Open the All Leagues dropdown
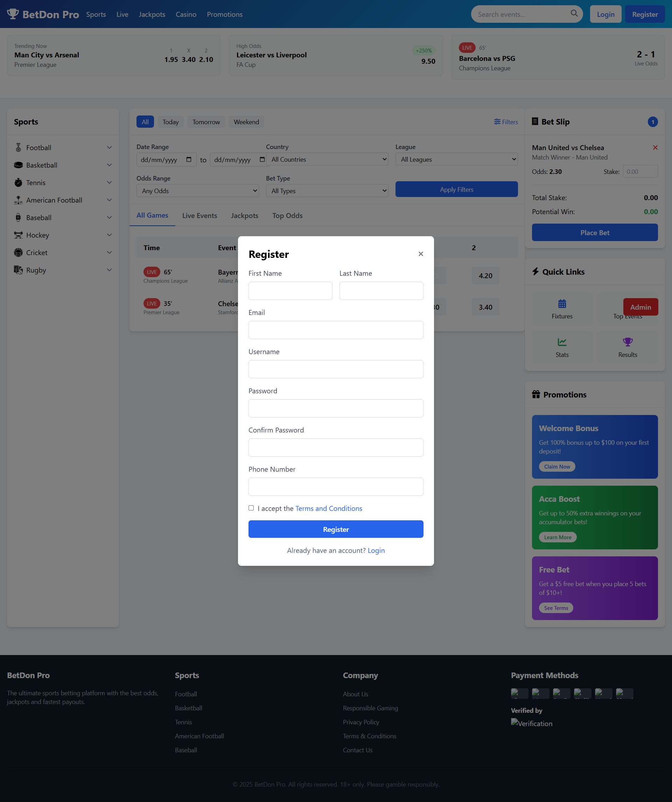This screenshot has height=802, width=672. [456, 159]
